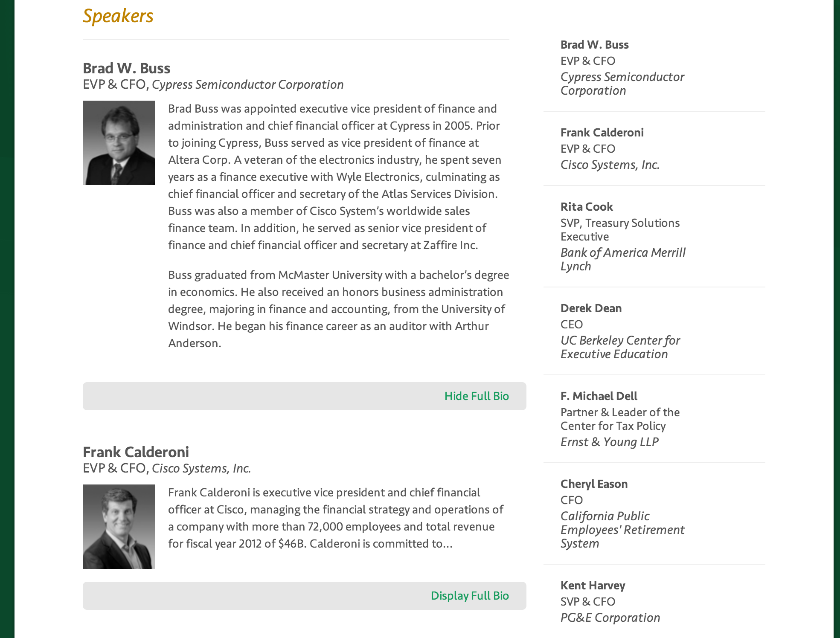The width and height of the screenshot is (840, 638).
Task: Collapse Brad Buss bio with Hide Full Bio
Action: coord(476,396)
